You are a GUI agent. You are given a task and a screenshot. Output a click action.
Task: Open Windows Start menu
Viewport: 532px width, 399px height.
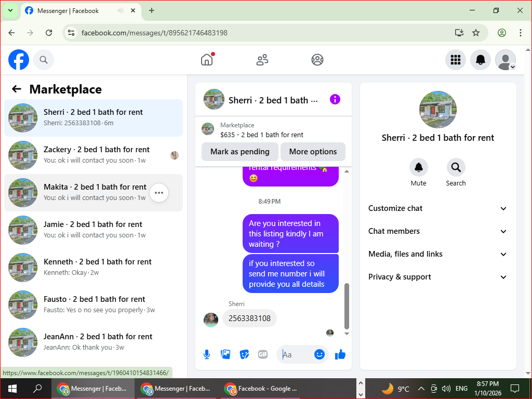coord(12,389)
